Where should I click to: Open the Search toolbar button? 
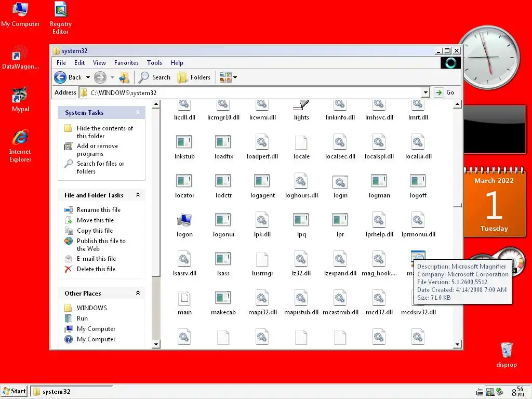(155, 77)
